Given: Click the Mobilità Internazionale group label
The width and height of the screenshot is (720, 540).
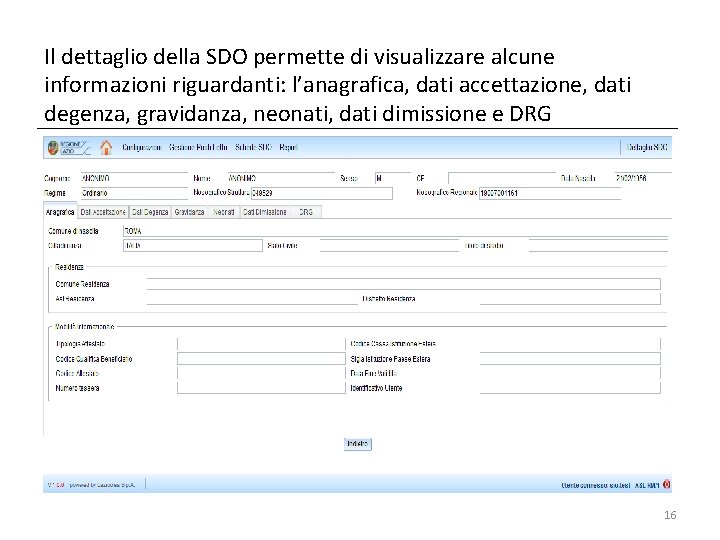Looking at the screenshot, I should click(84, 326).
